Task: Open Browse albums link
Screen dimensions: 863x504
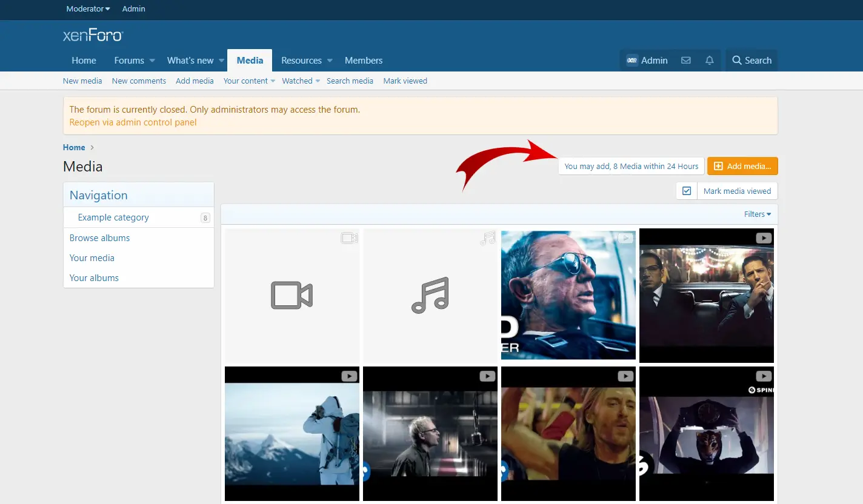Action: [99, 238]
